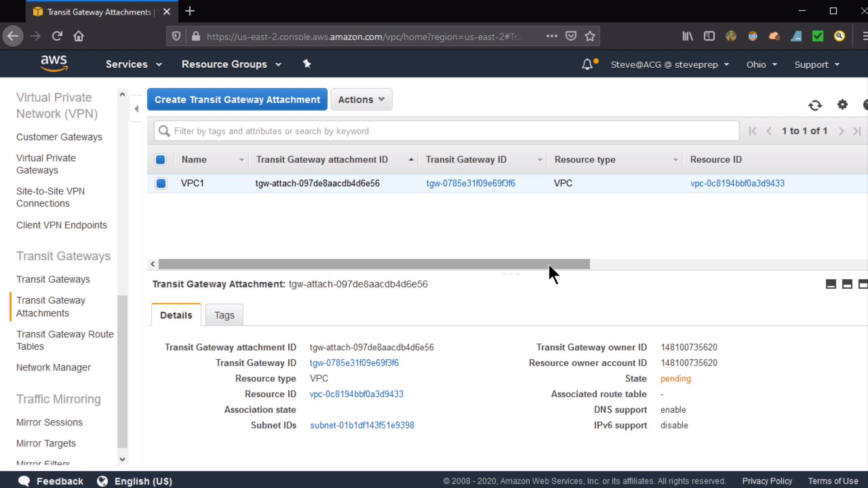Reload page using browser refresh icon

pyautogui.click(x=57, y=36)
